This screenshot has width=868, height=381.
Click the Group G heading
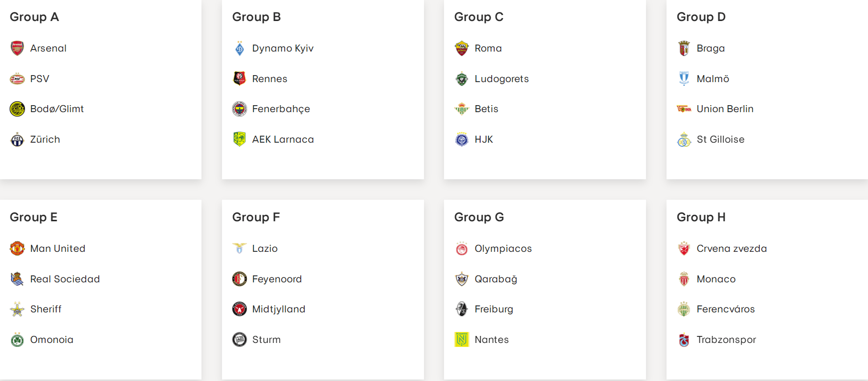[x=479, y=217]
